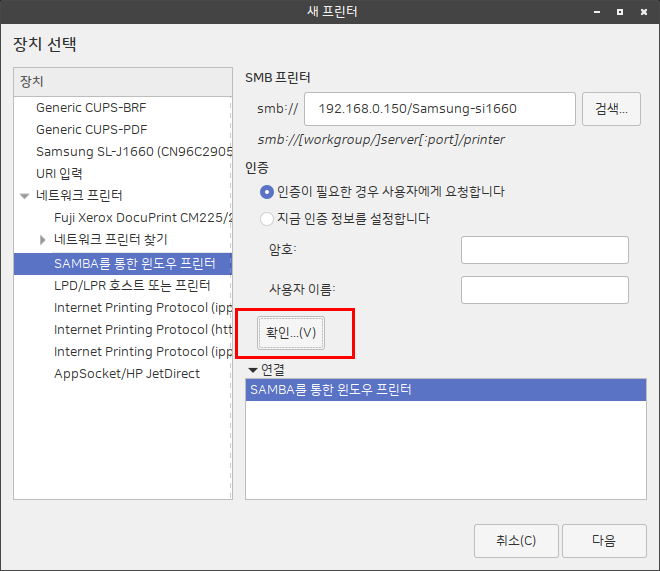
Task: Collapse the 네트워크 프린터 tree node
Action: (x=25, y=195)
